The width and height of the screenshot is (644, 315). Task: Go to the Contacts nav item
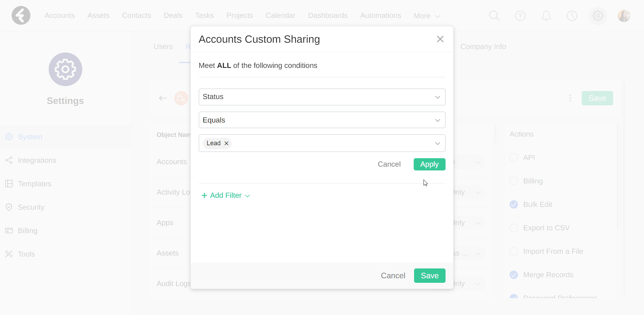[x=136, y=15]
